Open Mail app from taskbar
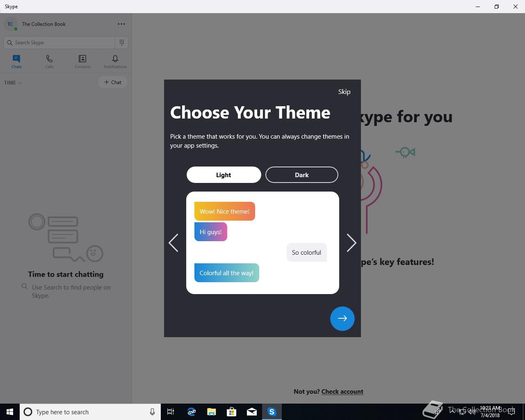 (x=252, y=412)
